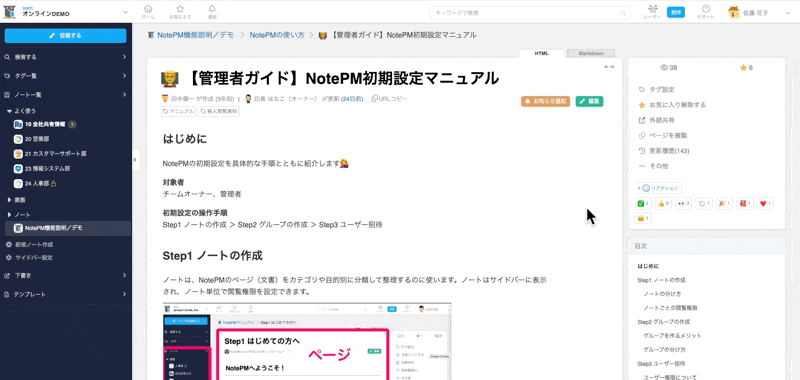Toggle party popper reaction
The height and width of the screenshot is (380, 800).
(x=724, y=204)
